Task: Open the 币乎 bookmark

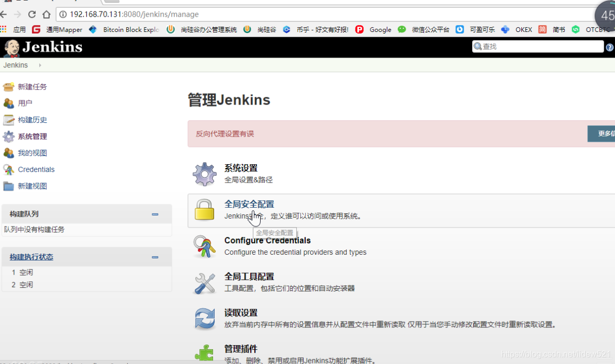Action: (x=315, y=29)
